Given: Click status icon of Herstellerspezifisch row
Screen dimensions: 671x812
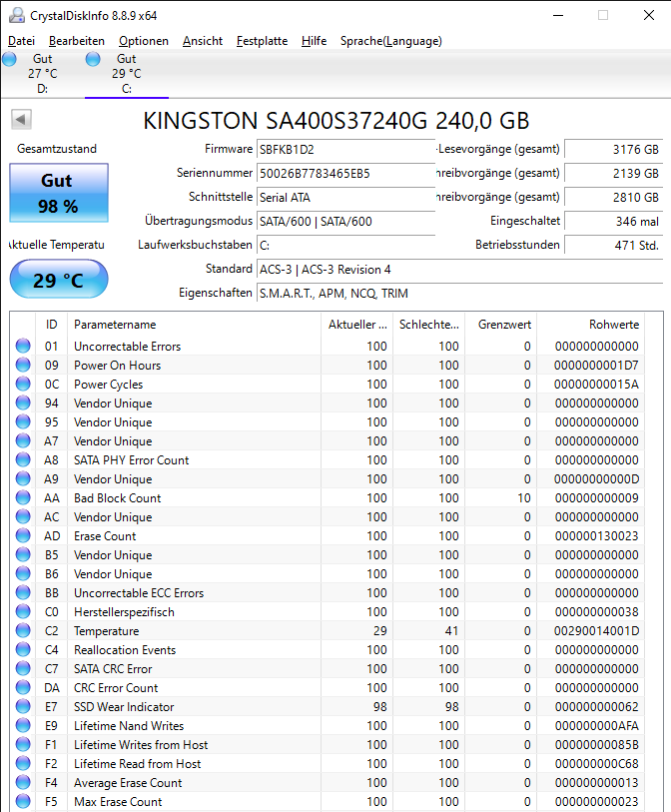Looking at the screenshot, I should tap(23, 611).
